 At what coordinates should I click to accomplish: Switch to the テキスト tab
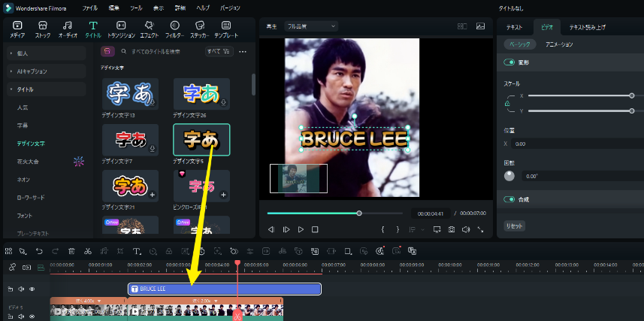tap(514, 28)
